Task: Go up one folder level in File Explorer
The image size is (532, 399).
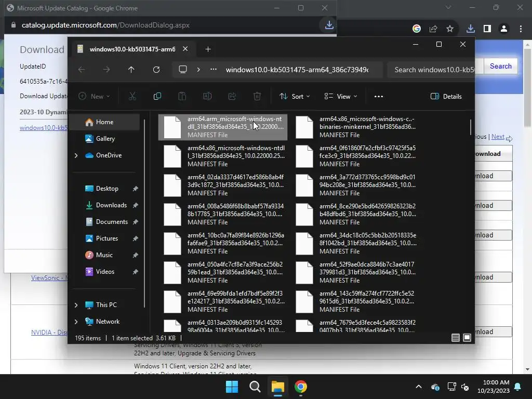Action: pos(131,70)
